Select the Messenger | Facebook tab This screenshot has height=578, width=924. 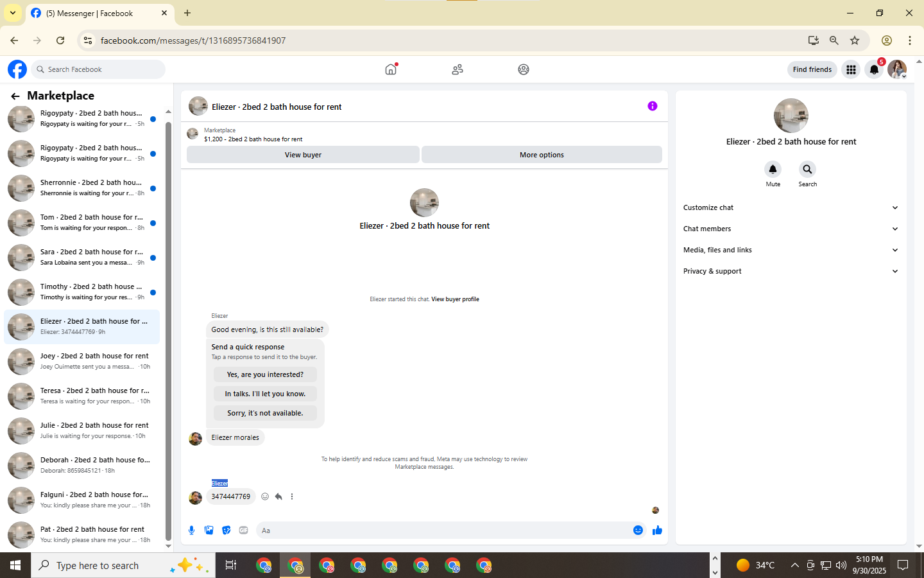tap(99, 13)
